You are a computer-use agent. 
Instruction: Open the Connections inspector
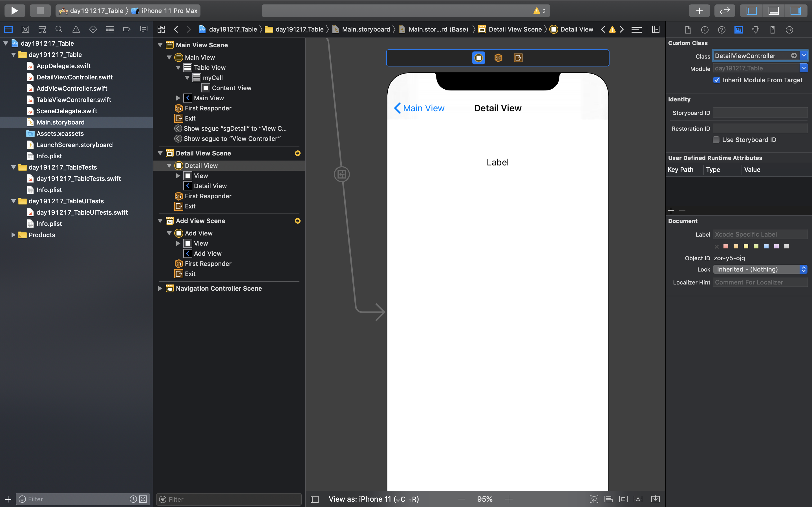(x=789, y=30)
